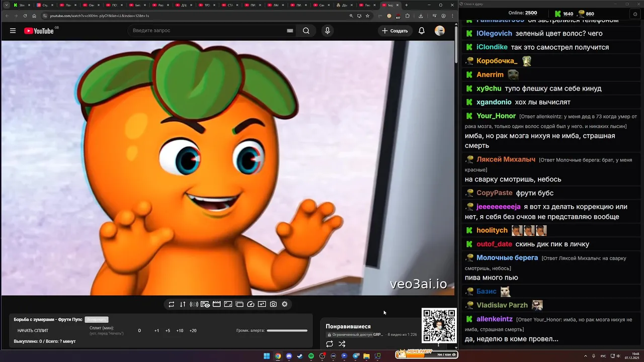The height and width of the screenshot is (362, 644).
Task: Click the sort arrows icon in video toolbar
Action: click(x=183, y=304)
